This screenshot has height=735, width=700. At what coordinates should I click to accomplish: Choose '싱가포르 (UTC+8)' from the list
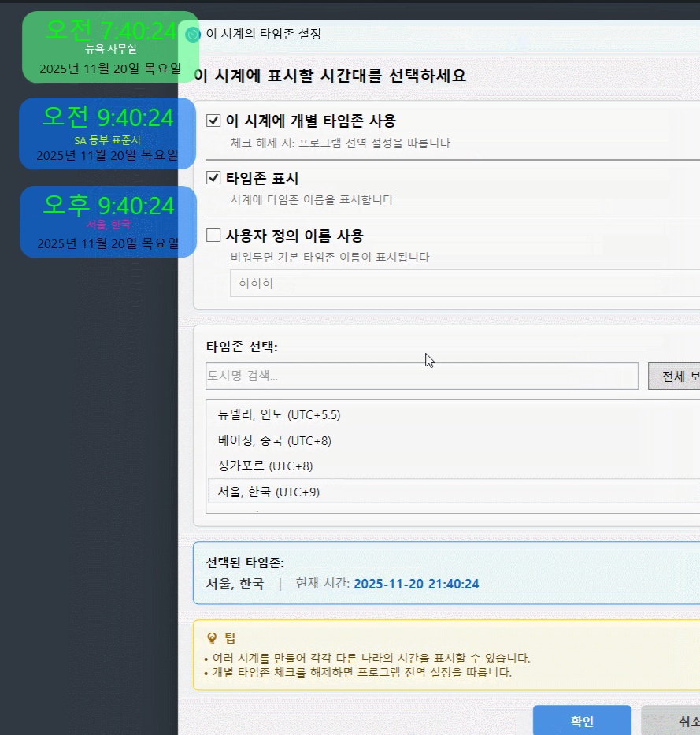[x=265, y=466]
